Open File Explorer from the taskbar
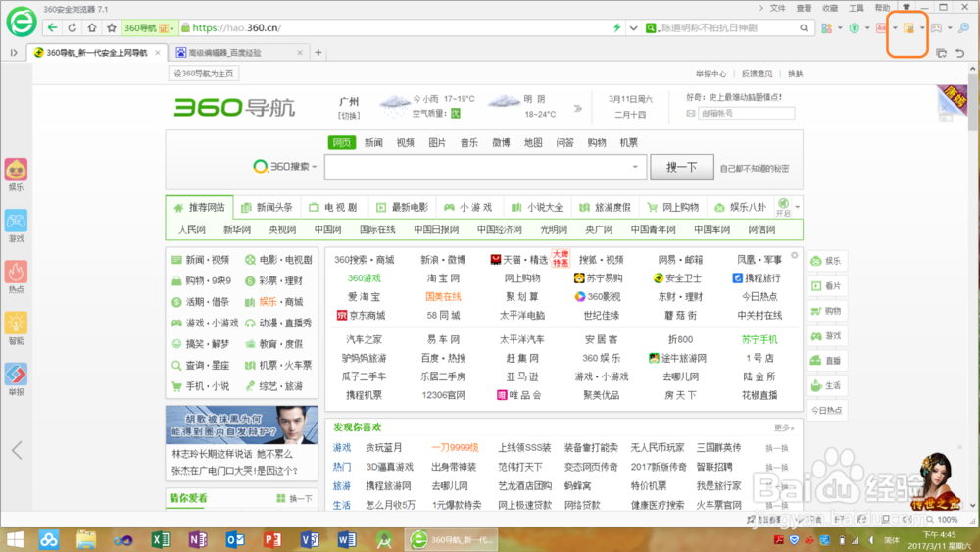Image resolution: width=980 pixels, height=552 pixels. click(86, 539)
